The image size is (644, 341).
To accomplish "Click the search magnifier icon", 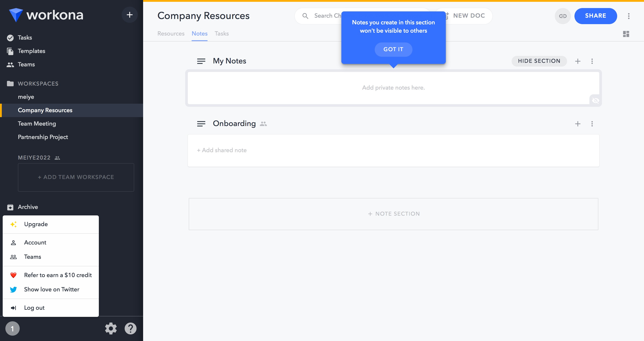I will [305, 16].
